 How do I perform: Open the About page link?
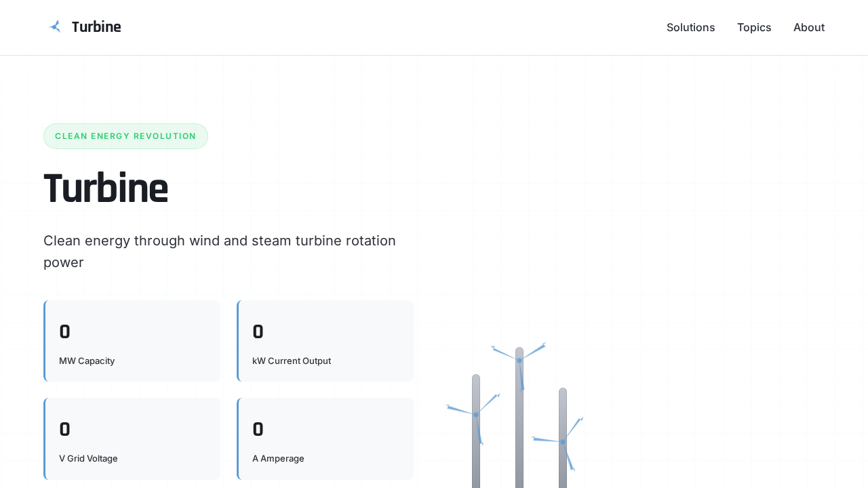click(809, 27)
